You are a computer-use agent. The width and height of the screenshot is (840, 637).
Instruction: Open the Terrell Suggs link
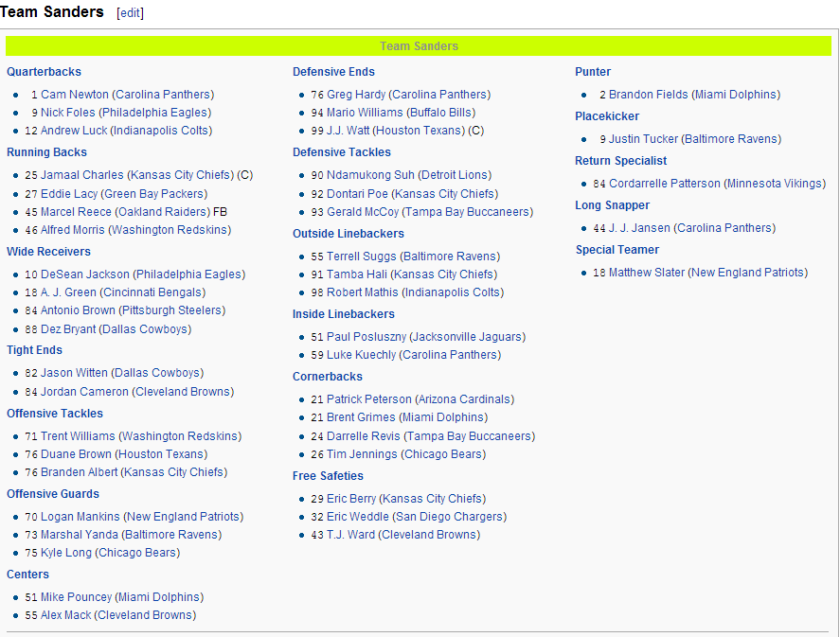tap(362, 257)
